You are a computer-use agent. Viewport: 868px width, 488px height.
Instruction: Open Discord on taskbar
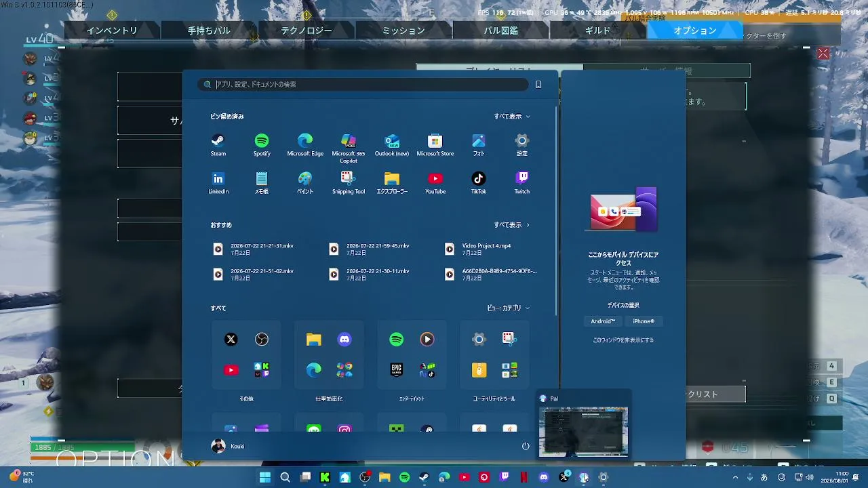[x=543, y=477]
